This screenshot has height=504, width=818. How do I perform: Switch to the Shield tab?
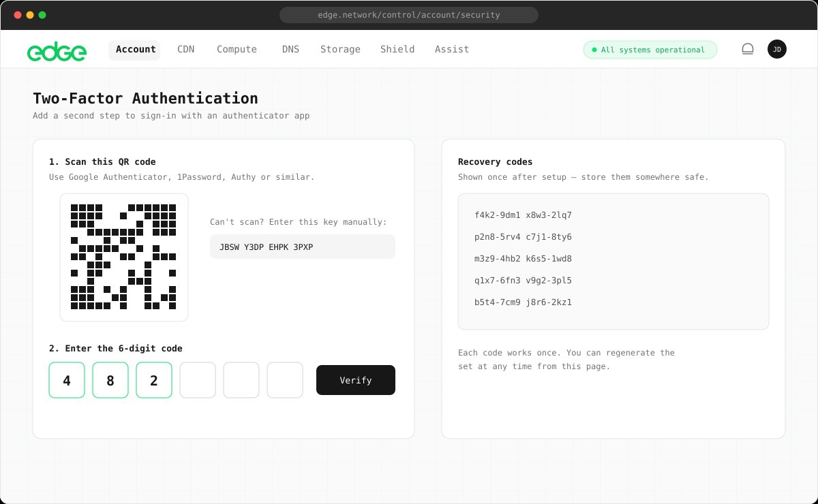pos(397,50)
